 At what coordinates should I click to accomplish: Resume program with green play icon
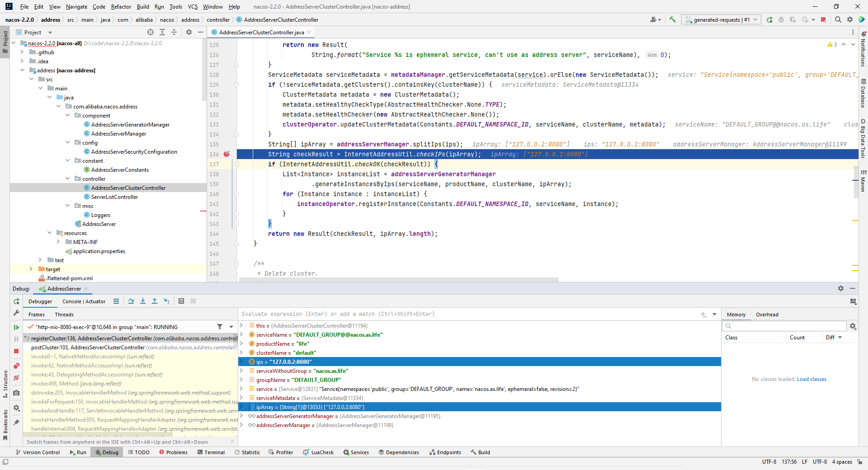click(x=16, y=327)
